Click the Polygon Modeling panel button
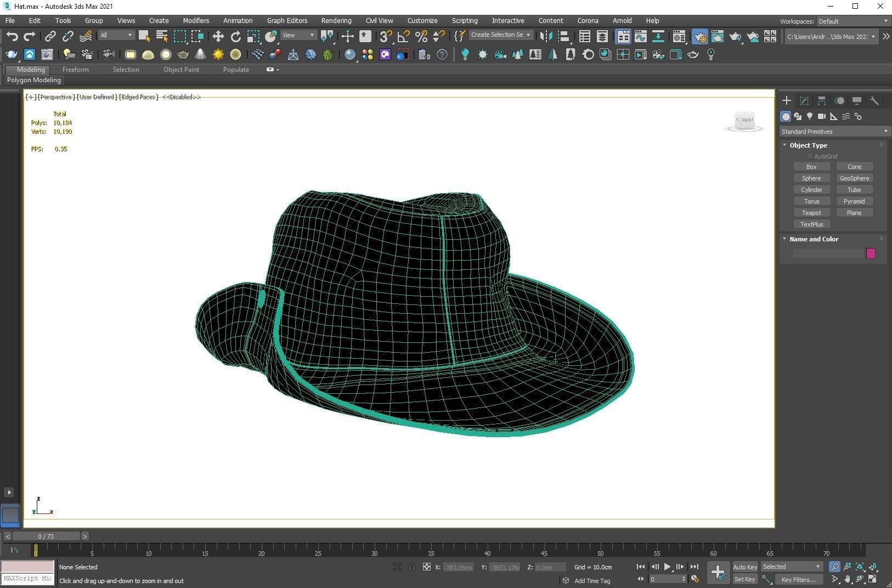Viewport: 892px width, 588px height. pyautogui.click(x=34, y=80)
